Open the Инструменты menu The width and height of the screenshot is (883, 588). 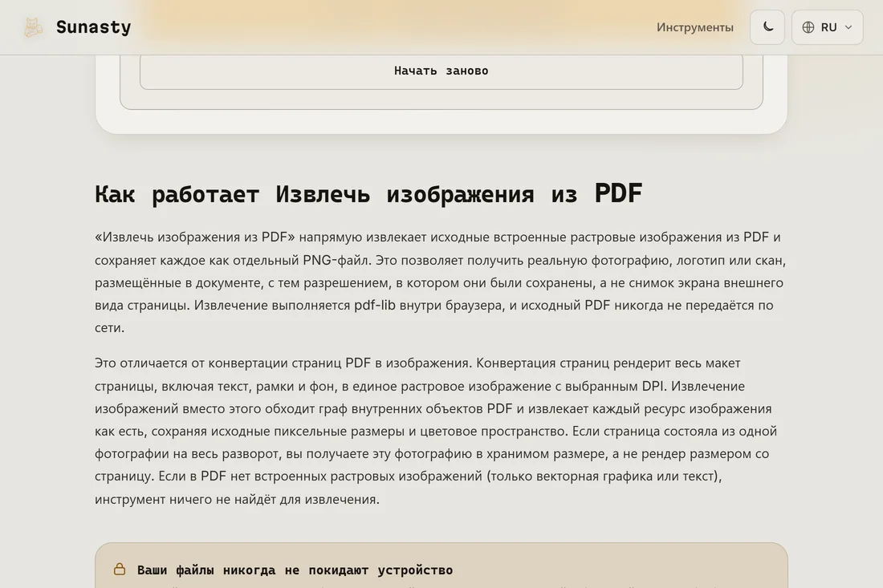(x=695, y=27)
